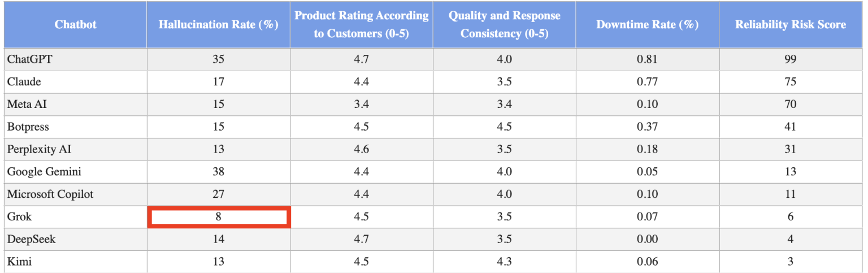Click the Kimi chatbot name cell
Image resolution: width=868 pixels, height=273 pixels.
point(75,262)
